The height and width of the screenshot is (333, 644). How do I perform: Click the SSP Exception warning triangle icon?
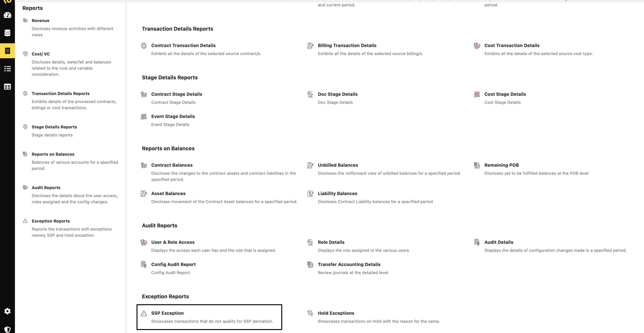[144, 313]
